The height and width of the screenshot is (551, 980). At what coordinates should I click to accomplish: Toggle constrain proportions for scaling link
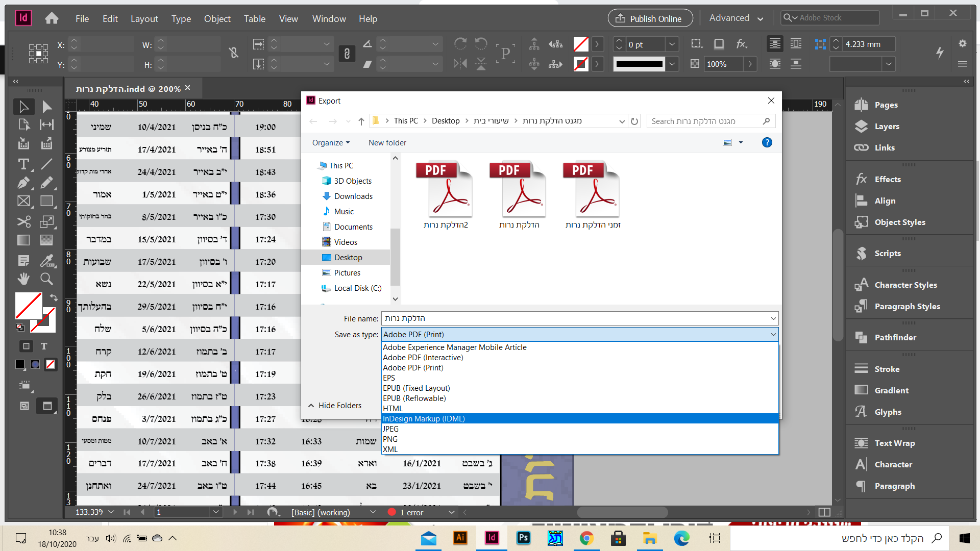tap(347, 54)
